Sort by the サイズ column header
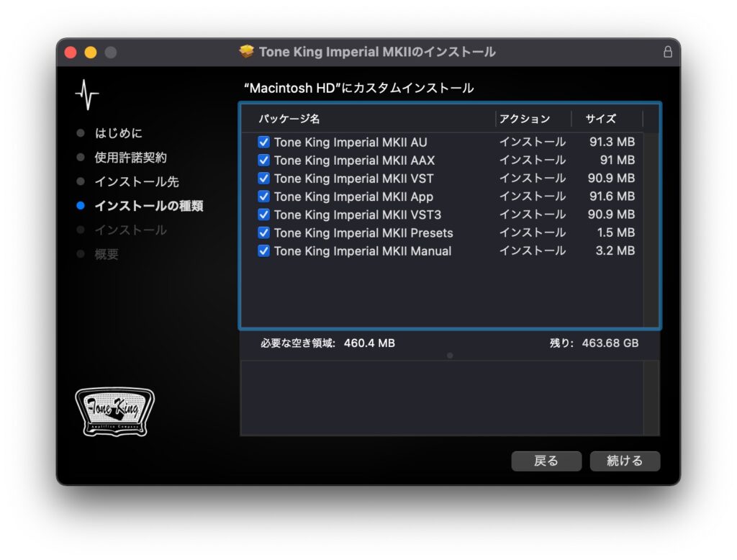 point(600,119)
